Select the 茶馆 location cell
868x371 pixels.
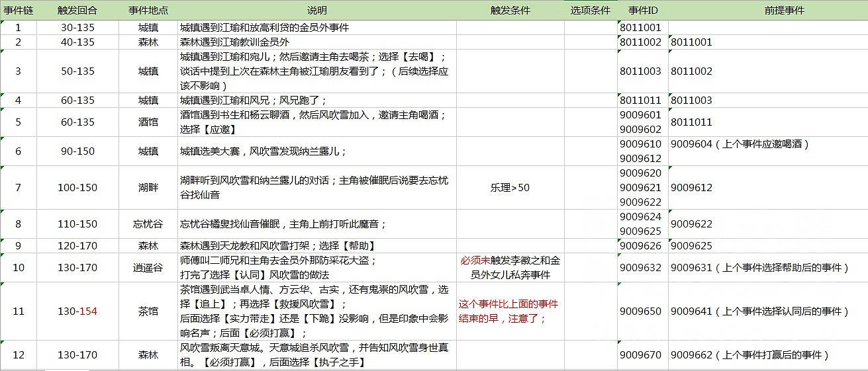point(148,311)
